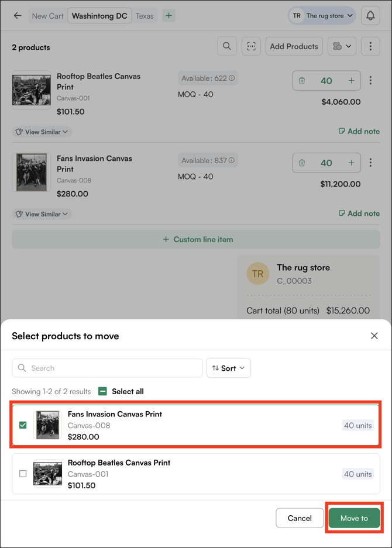Toggle the Select all checkbox

coord(103,391)
